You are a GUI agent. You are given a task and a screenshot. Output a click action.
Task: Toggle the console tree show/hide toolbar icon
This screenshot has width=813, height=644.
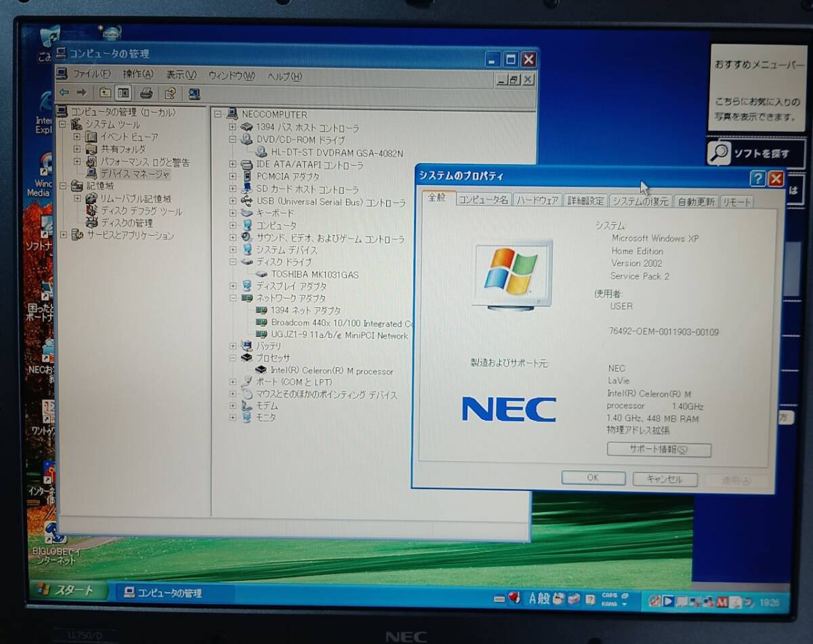coord(123,93)
